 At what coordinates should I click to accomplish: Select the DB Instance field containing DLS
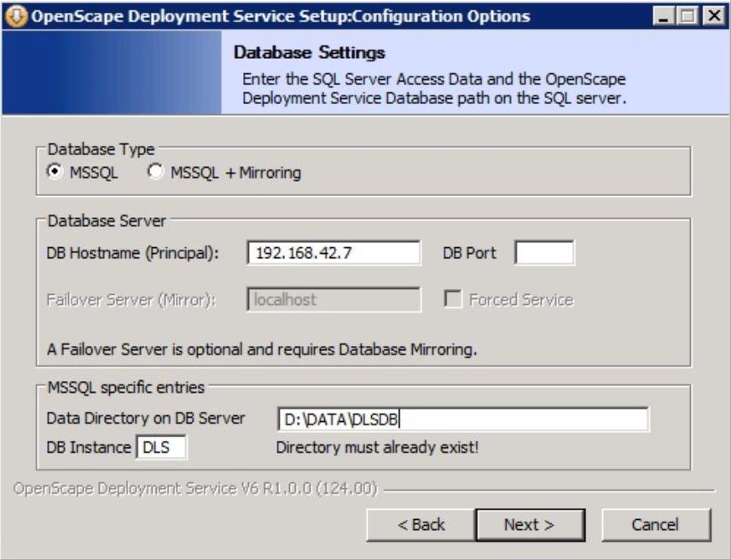coord(161,447)
